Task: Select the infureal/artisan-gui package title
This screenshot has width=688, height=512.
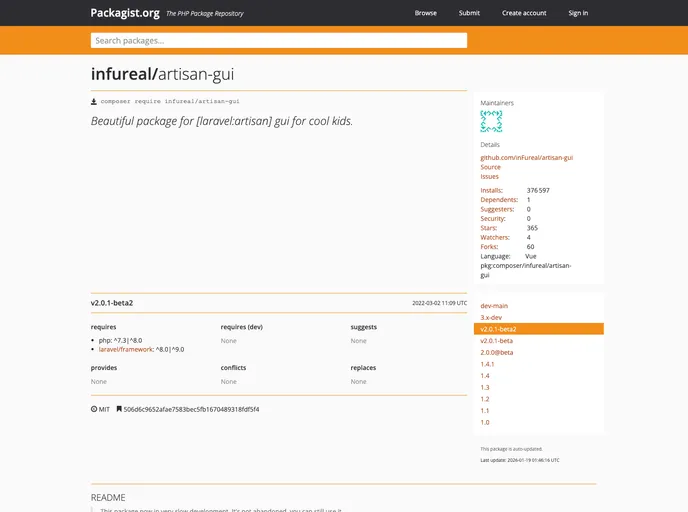Action: 162,74
